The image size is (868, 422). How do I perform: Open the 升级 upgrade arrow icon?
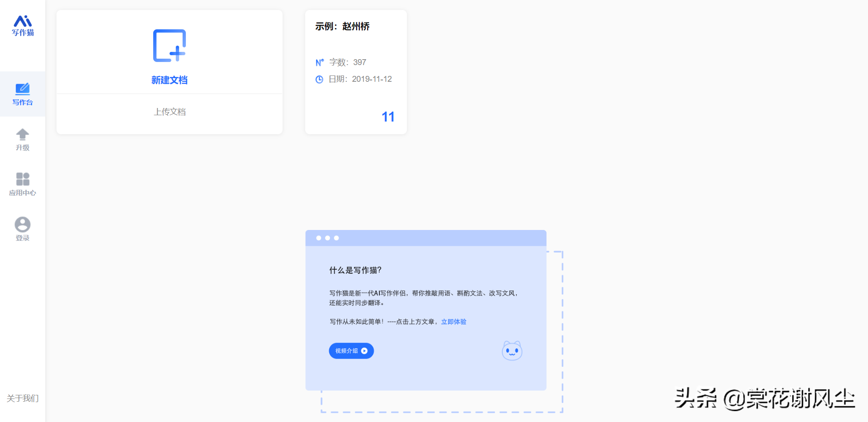[x=23, y=134]
